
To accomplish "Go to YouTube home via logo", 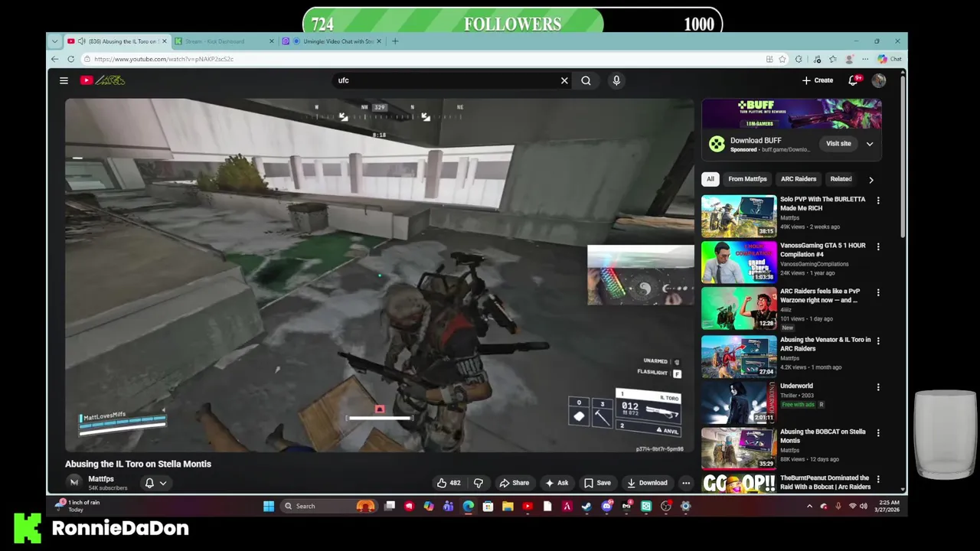I will tap(103, 80).
